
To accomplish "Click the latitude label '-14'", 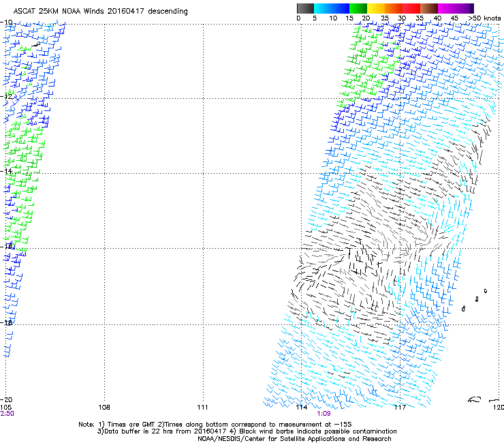I will 6,171.
